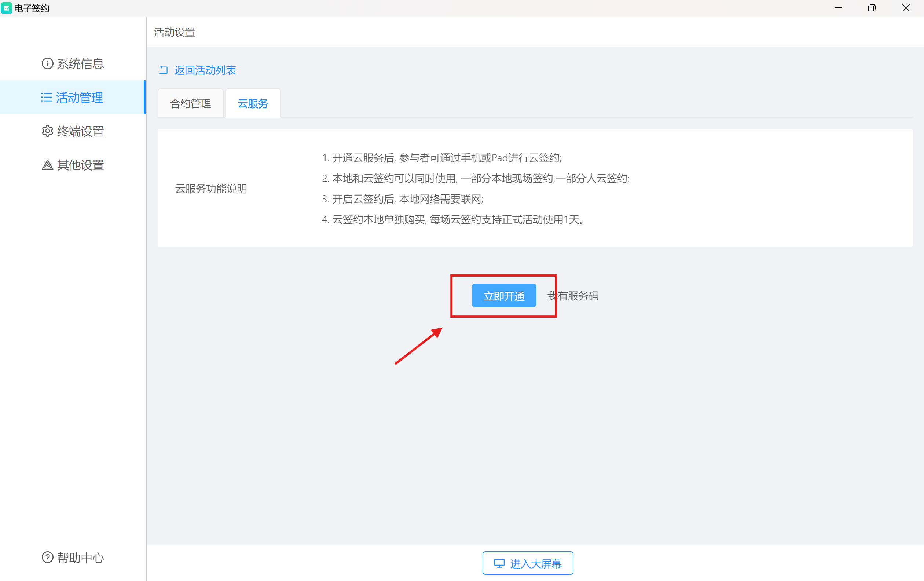Open 终端设置 in the sidebar
This screenshot has width=924, height=581.
pyautogui.click(x=81, y=131)
